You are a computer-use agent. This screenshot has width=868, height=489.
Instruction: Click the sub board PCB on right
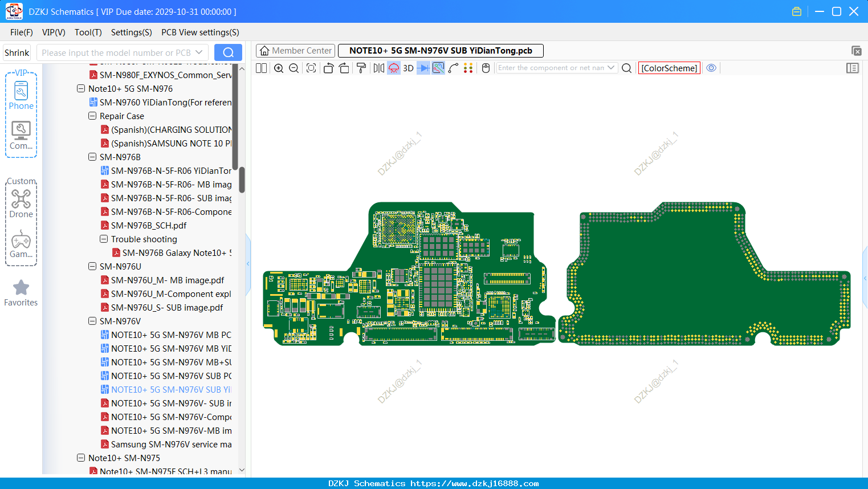(704, 274)
